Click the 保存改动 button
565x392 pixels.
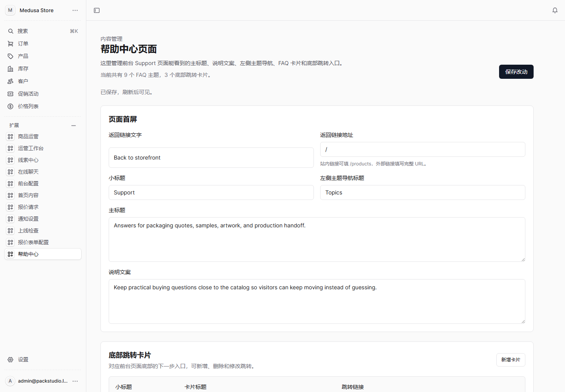point(516,72)
